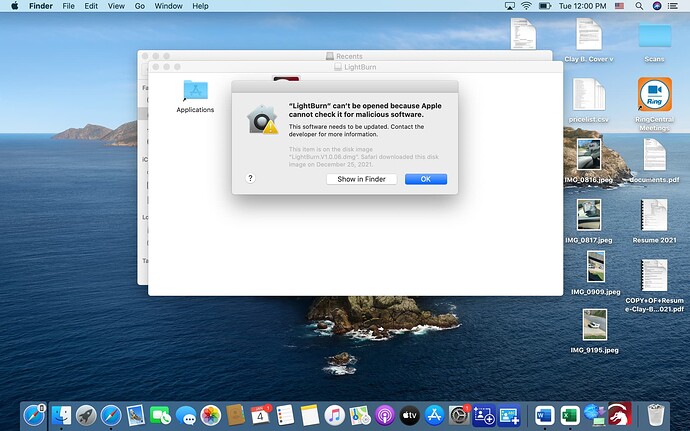Viewport: 690px width, 431px height.
Task: Open Finder from the Dock
Action: pos(61,415)
